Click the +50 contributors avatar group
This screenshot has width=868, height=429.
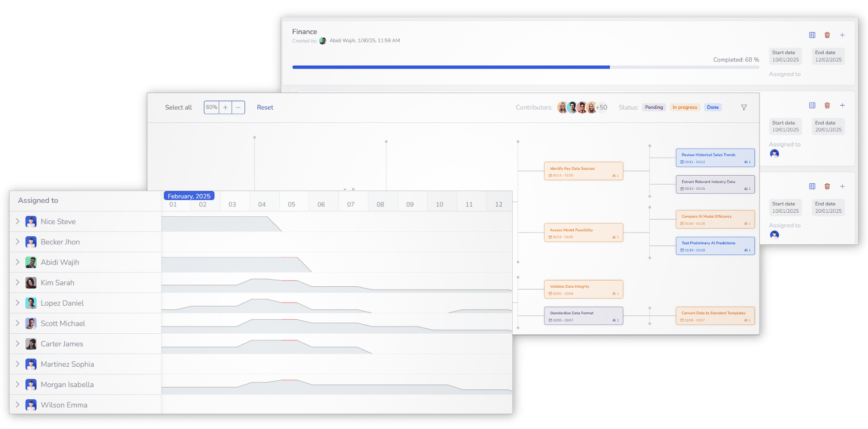click(601, 107)
